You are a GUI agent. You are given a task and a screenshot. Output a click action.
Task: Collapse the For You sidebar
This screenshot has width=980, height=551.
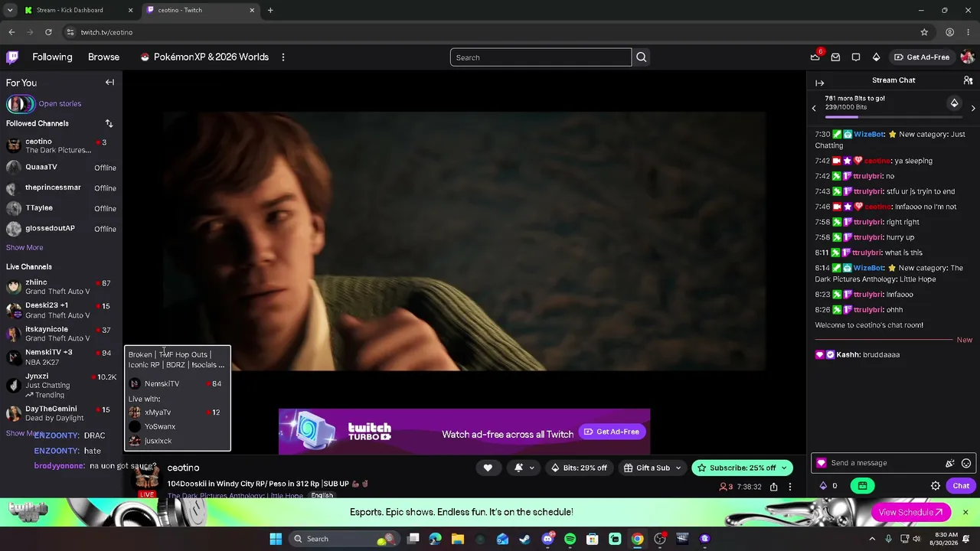click(109, 83)
